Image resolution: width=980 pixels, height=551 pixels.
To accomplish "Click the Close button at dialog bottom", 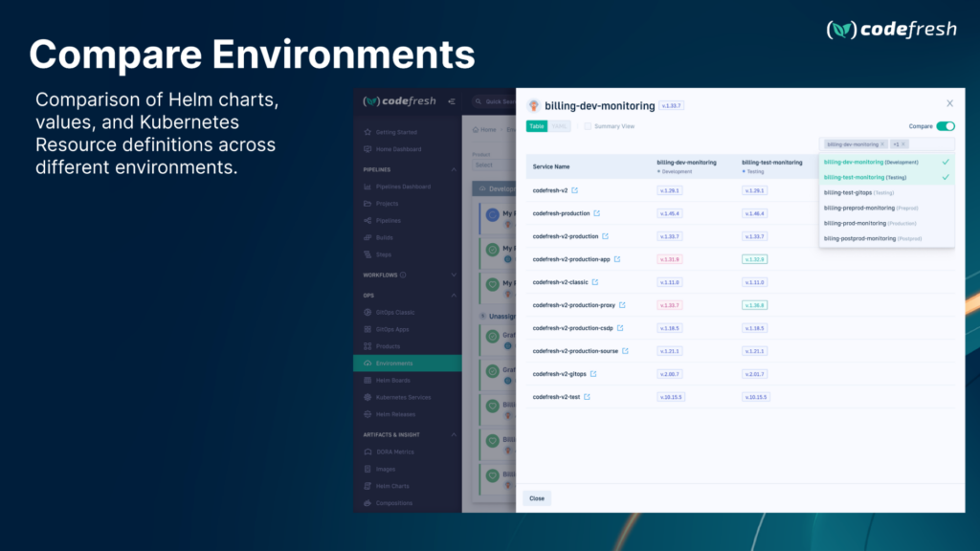I will coord(537,498).
